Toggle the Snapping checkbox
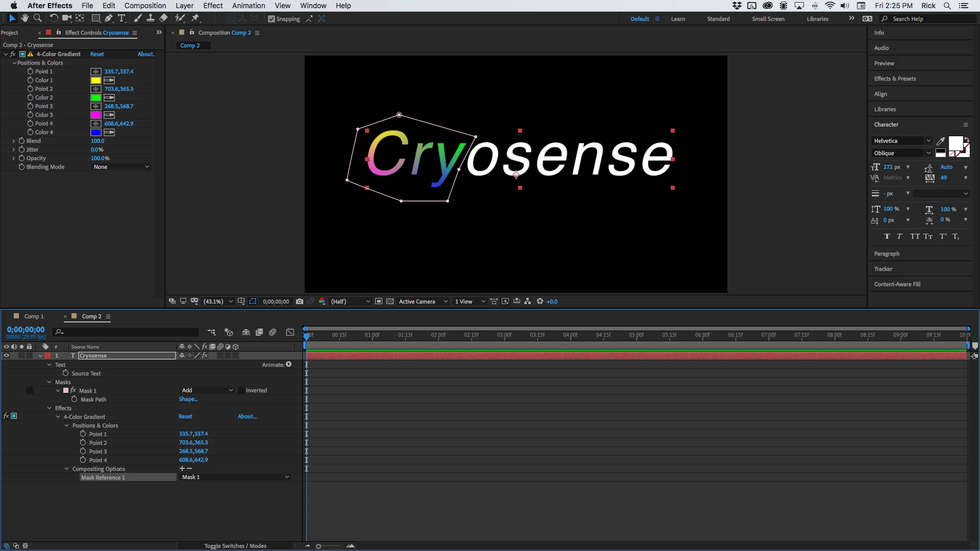Image resolution: width=980 pixels, height=551 pixels. tap(272, 19)
